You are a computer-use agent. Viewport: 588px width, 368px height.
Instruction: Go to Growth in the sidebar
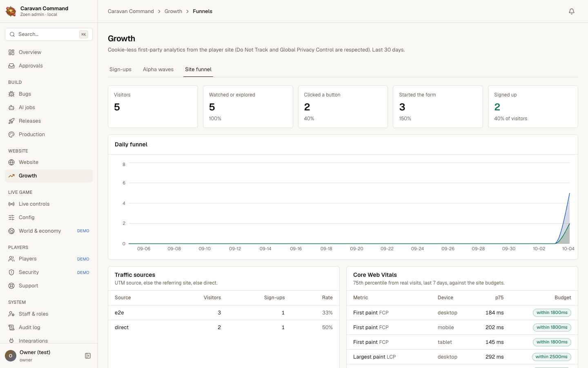coord(49,176)
